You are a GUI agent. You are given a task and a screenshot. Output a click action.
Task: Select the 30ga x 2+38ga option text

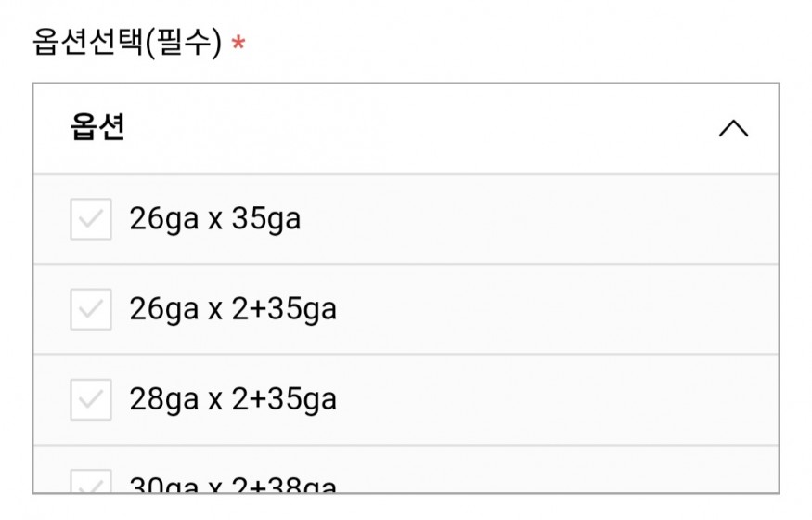click(x=233, y=485)
